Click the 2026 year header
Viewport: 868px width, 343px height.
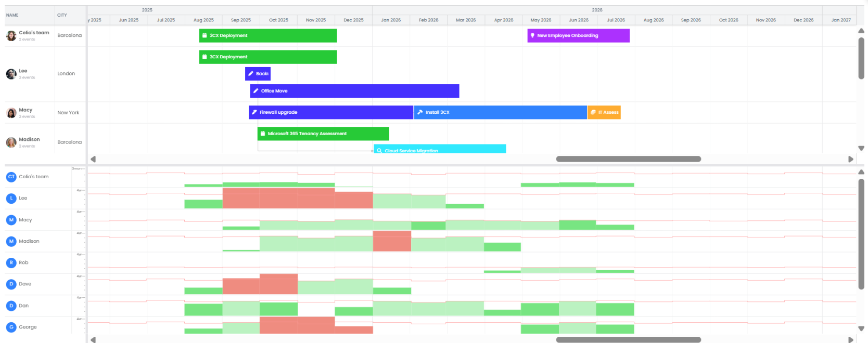[597, 10]
